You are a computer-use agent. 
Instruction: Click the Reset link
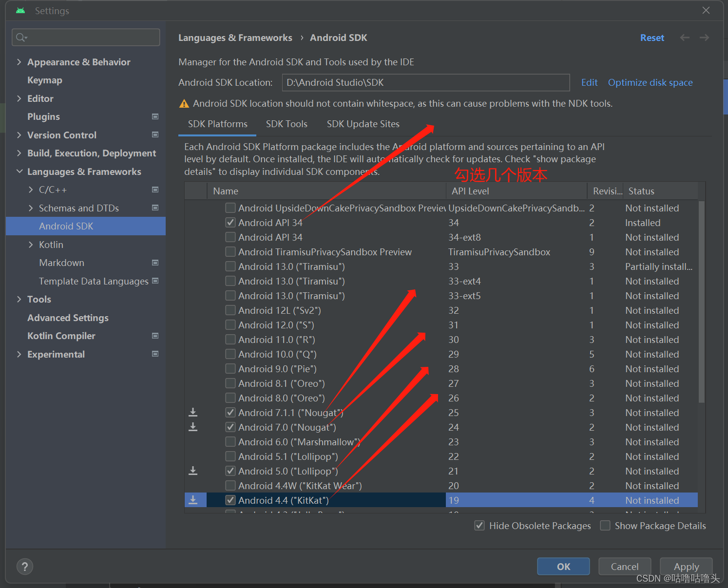[x=652, y=38]
